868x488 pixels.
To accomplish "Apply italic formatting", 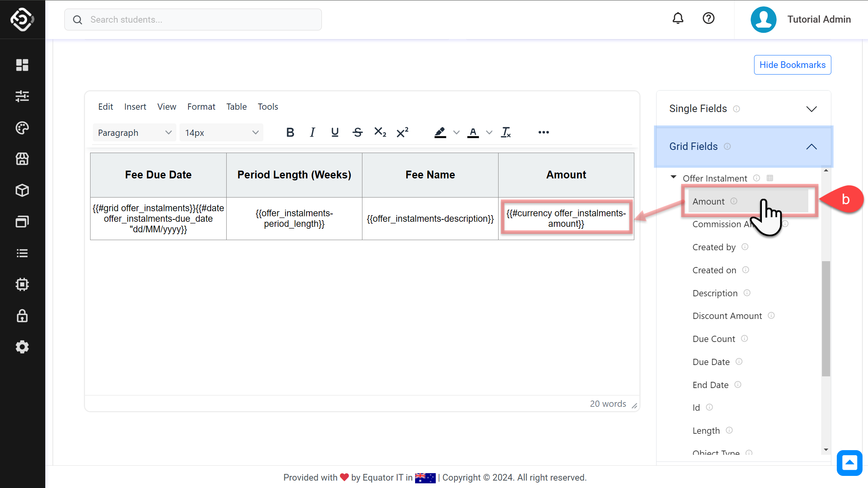I will [x=312, y=133].
